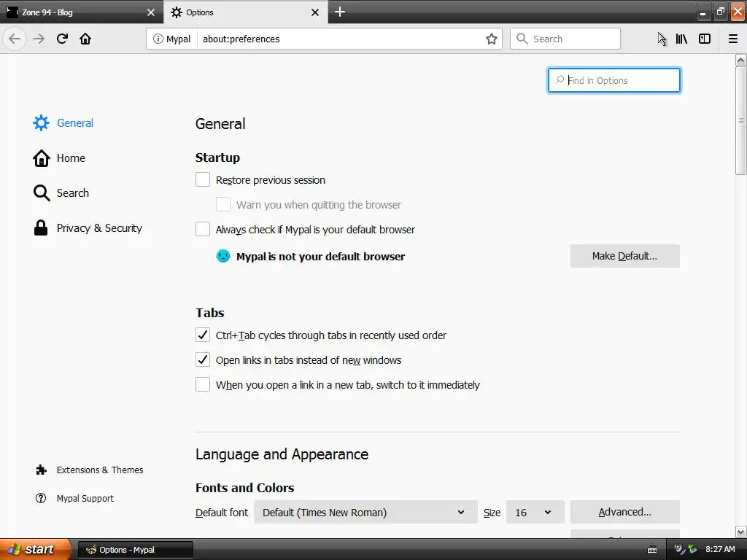
Task: Click the site information icon in address bar
Action: coord(158,39)
